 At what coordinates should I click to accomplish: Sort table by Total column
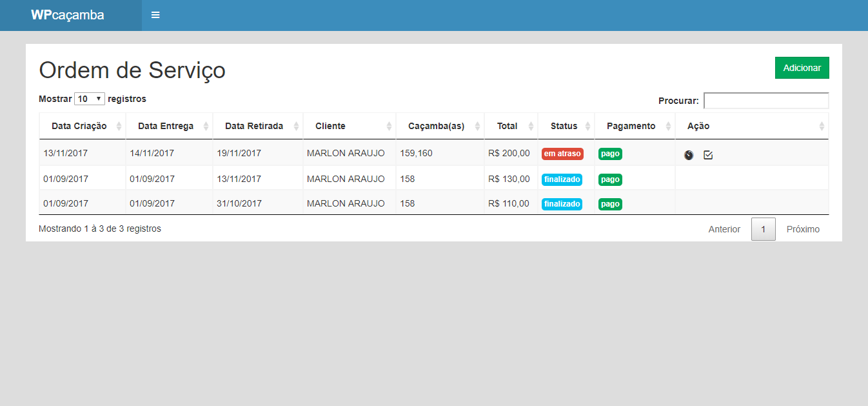[507, 126]
